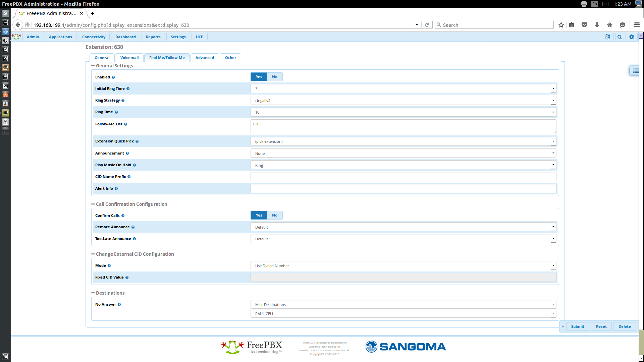Image resolution: width=644 pixels, height=362 pixels.
Task: Go to the Firefox home page icon
Action: (x=609, y=25)
